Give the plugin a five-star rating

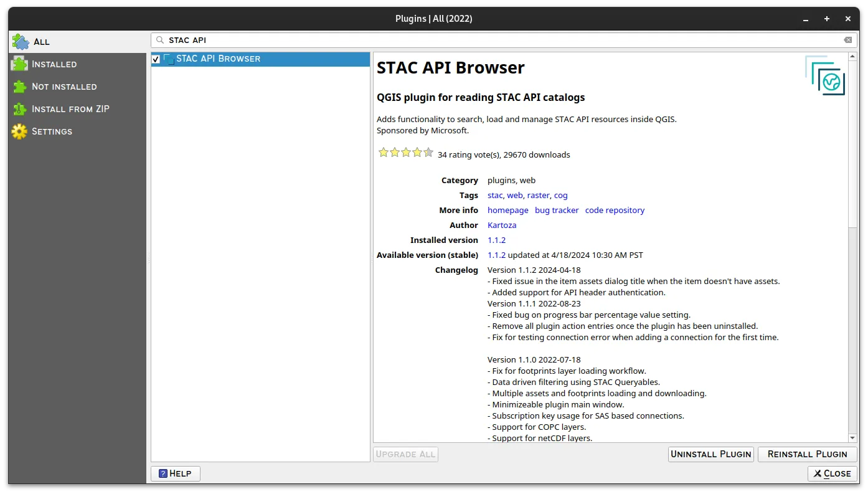[x=428, y=152]
